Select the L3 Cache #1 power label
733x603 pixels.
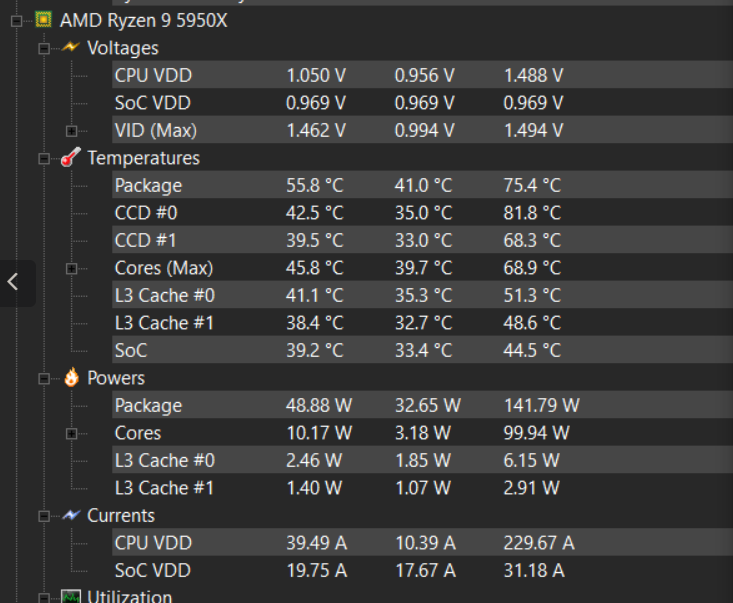coord(164,488)
